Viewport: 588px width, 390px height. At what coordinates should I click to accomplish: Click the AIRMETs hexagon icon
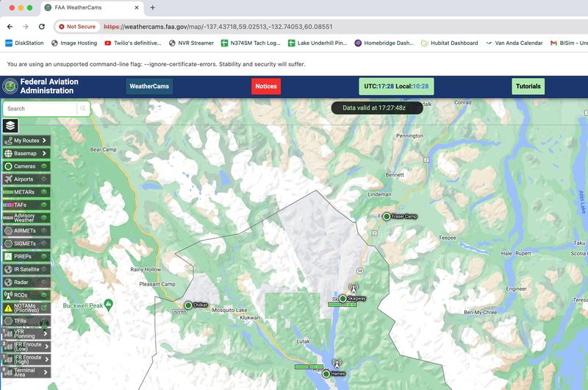8,230
